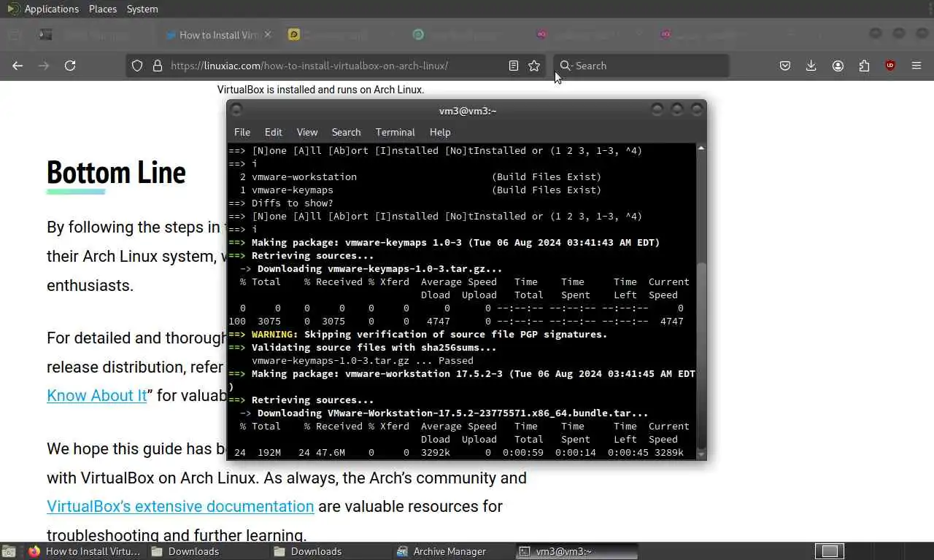This screenshot has height=560, width=934.
Task: Toggle reader view in the address bar
Action: (514, 66)
